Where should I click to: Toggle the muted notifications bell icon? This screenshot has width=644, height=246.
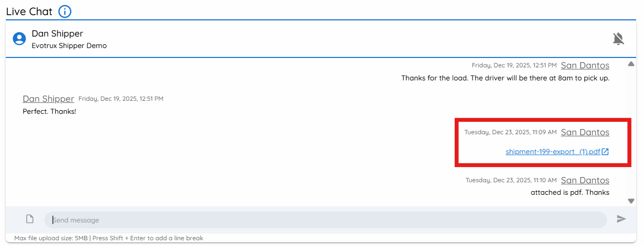pyautogui.click(x=618, y=39)
